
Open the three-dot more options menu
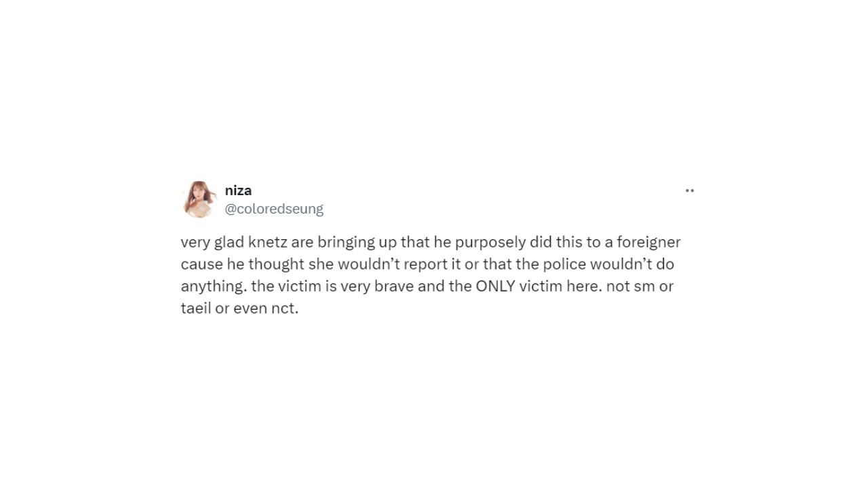click(x=690, y=190)
